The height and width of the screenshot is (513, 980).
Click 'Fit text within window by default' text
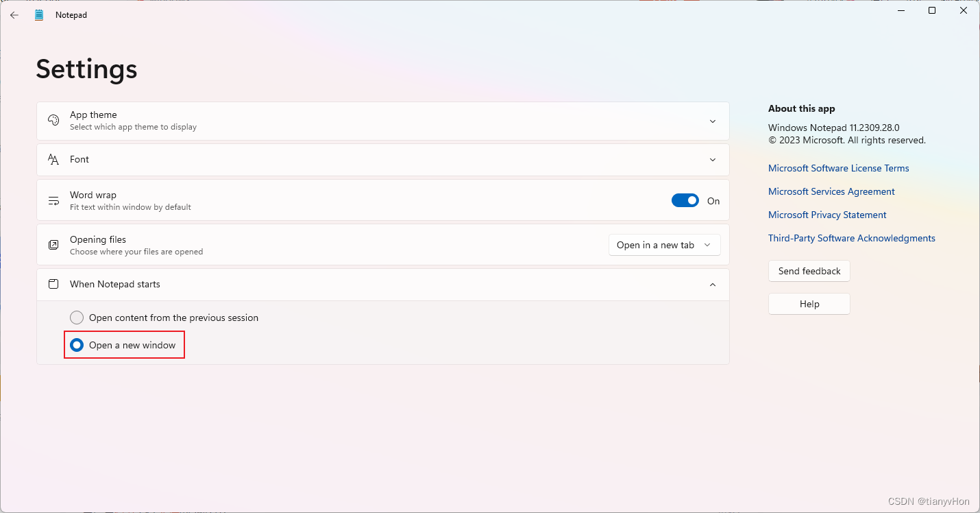(x=130, y=207)
